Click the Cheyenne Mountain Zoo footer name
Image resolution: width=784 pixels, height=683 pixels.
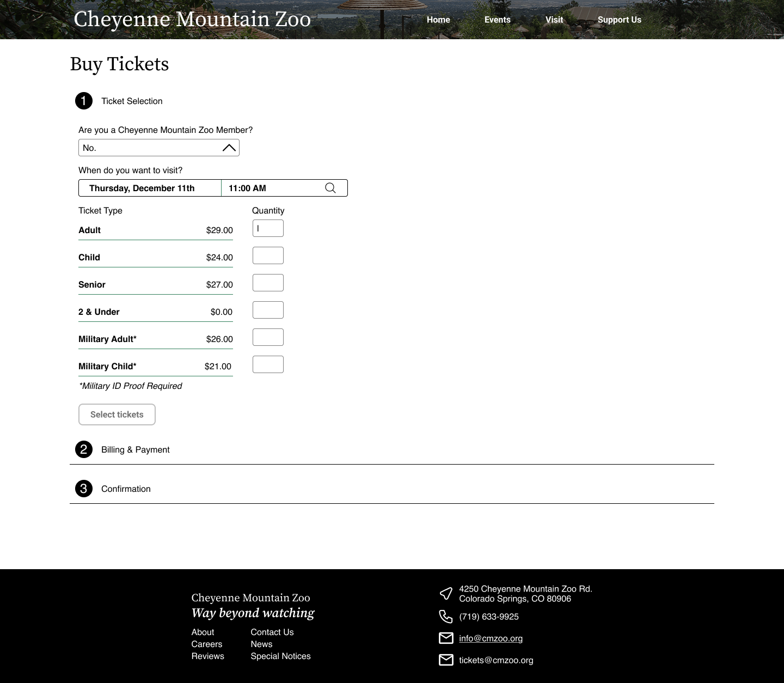pyautogui.click(x=251, y=597)
